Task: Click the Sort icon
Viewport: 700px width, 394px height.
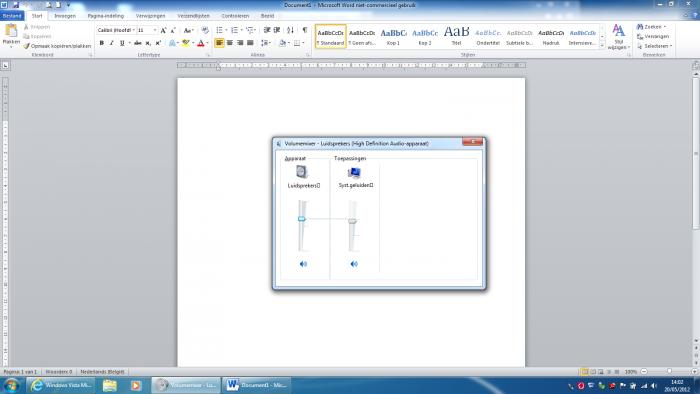Action: click(291, 30)
